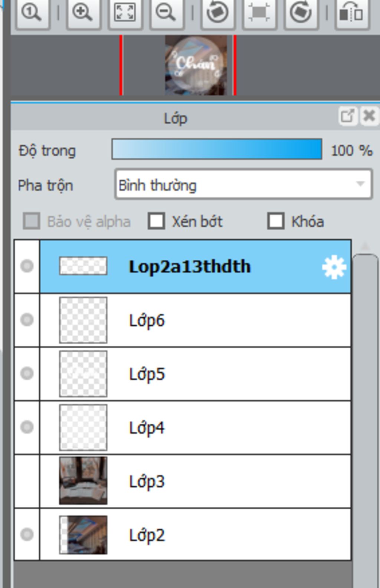This screenshot has width=380, height=588.
Task: Undock the Lớp panel
Action: point(347,116)
